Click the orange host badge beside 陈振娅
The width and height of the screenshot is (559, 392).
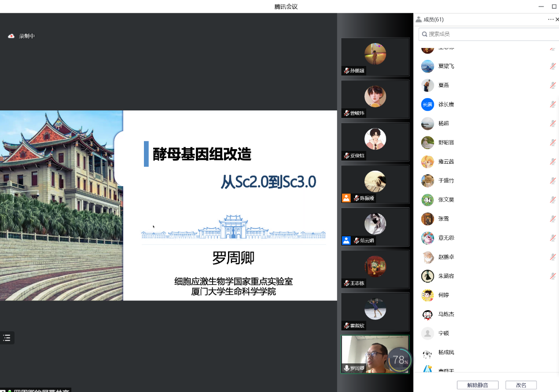tap(346, 198)
